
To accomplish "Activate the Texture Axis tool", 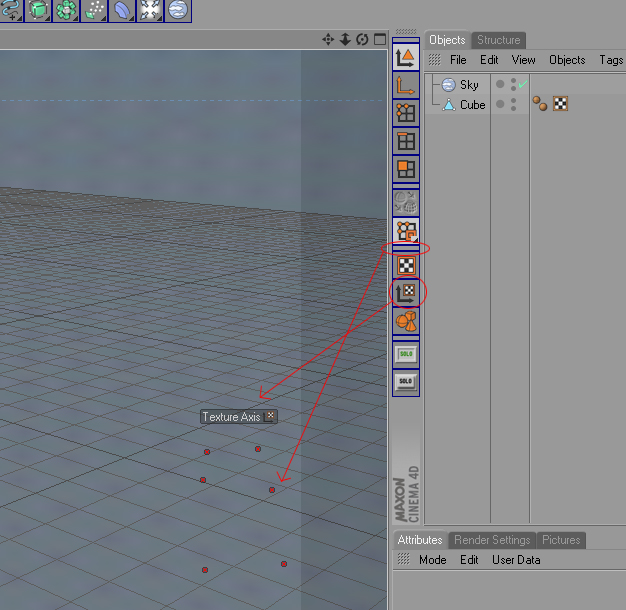I will 406,293.
